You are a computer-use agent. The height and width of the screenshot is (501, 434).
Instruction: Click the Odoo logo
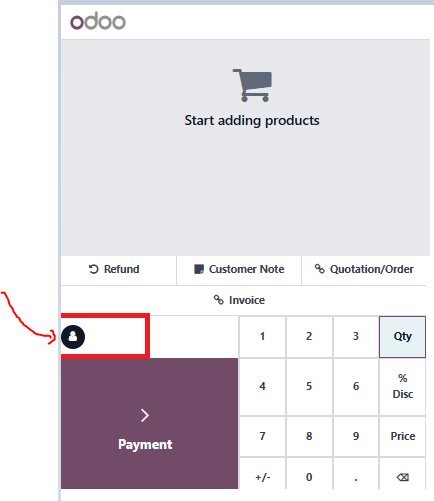coord(98,21)
